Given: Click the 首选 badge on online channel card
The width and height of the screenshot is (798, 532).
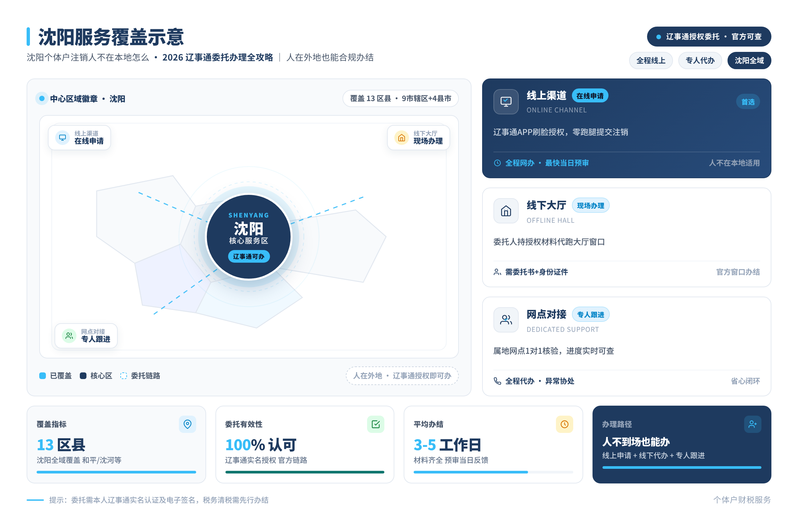Looking at the screenshot, I should 748,102.
